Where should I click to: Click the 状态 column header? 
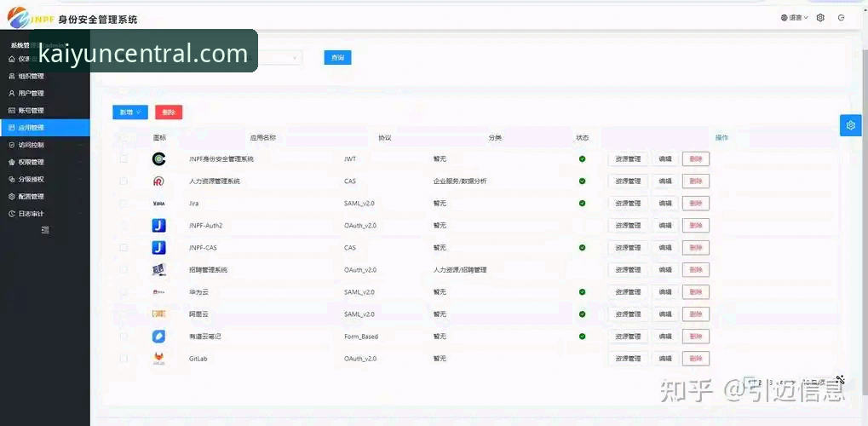pos(583,137)
